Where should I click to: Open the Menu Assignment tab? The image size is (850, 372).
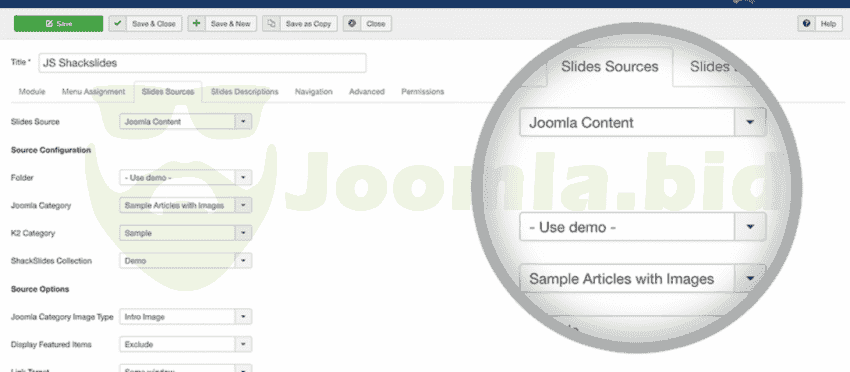click(93, 92)
